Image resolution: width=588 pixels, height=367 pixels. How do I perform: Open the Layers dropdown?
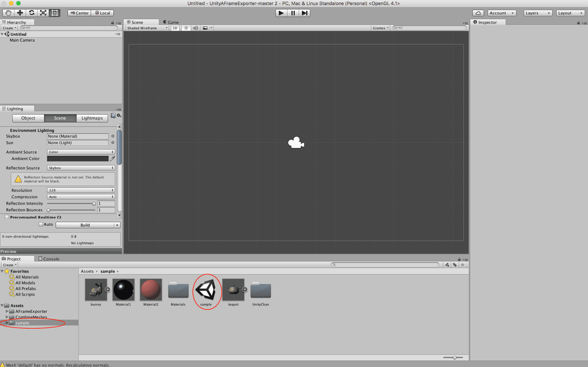(x=538, y=13)
